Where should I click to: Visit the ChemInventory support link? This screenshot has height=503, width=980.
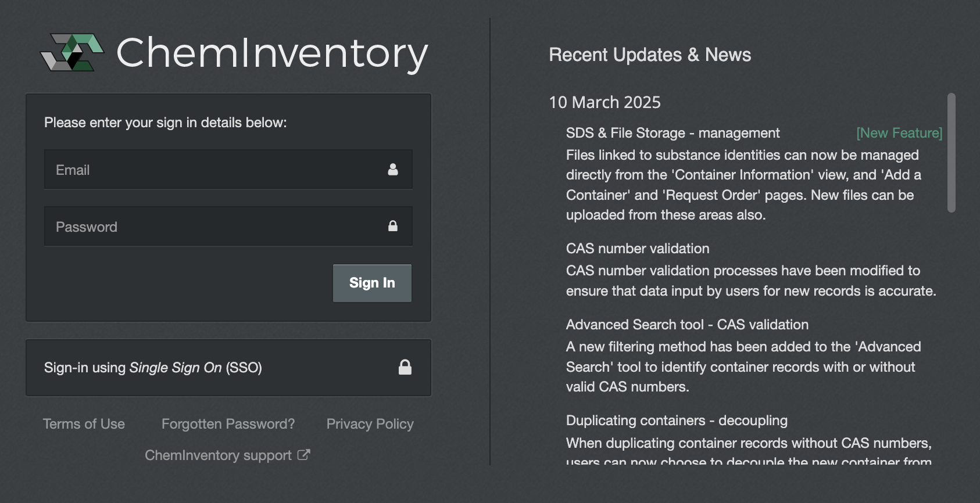[219, 455]
